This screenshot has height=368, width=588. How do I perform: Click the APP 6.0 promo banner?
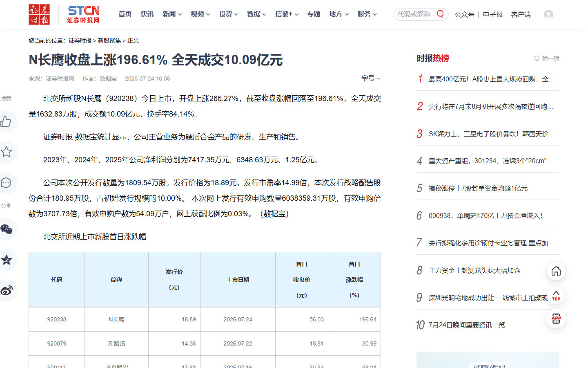click(x=488, y=360)
